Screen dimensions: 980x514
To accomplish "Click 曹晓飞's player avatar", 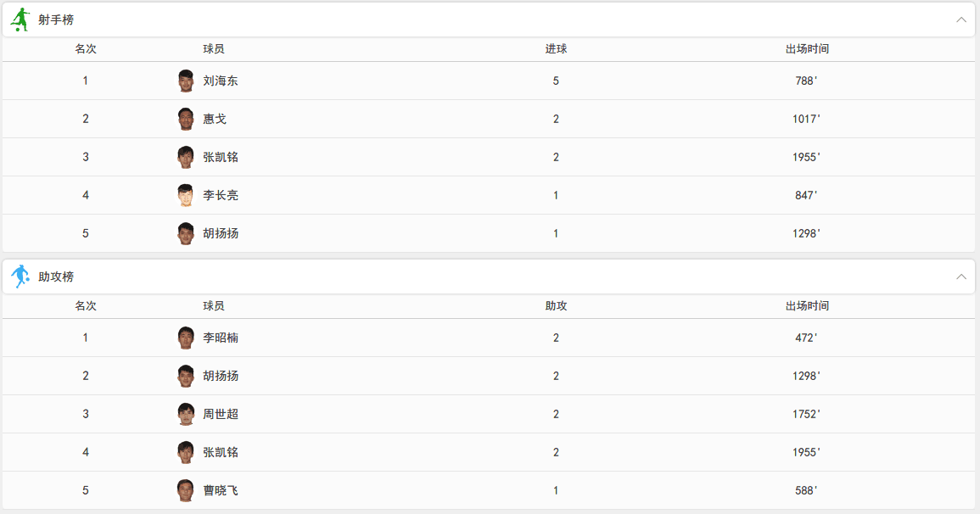I will [x=186, y=490].
